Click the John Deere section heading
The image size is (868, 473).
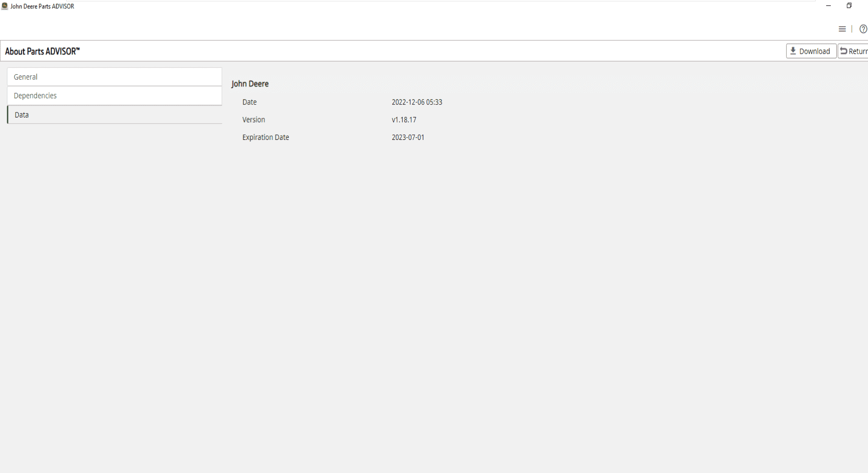250,83
